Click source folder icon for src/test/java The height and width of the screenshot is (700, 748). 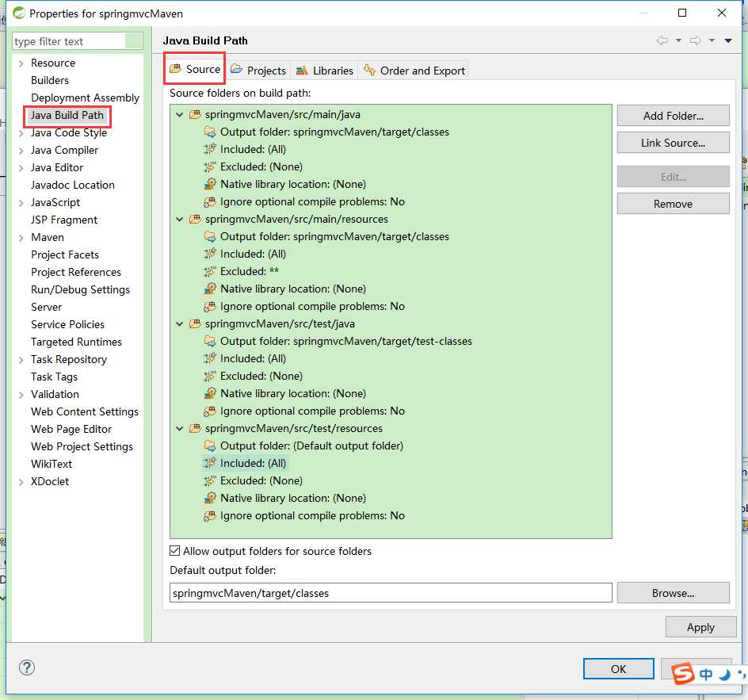195,323
